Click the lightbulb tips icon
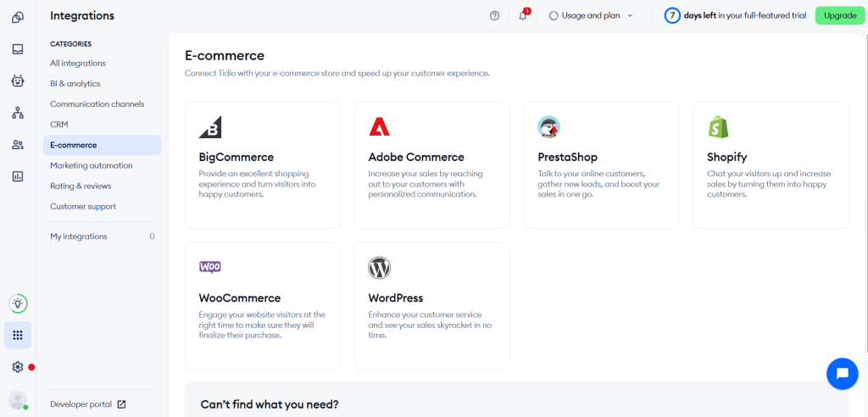Image resolution: width=868 pixels, height=417 pixels. 18,303
